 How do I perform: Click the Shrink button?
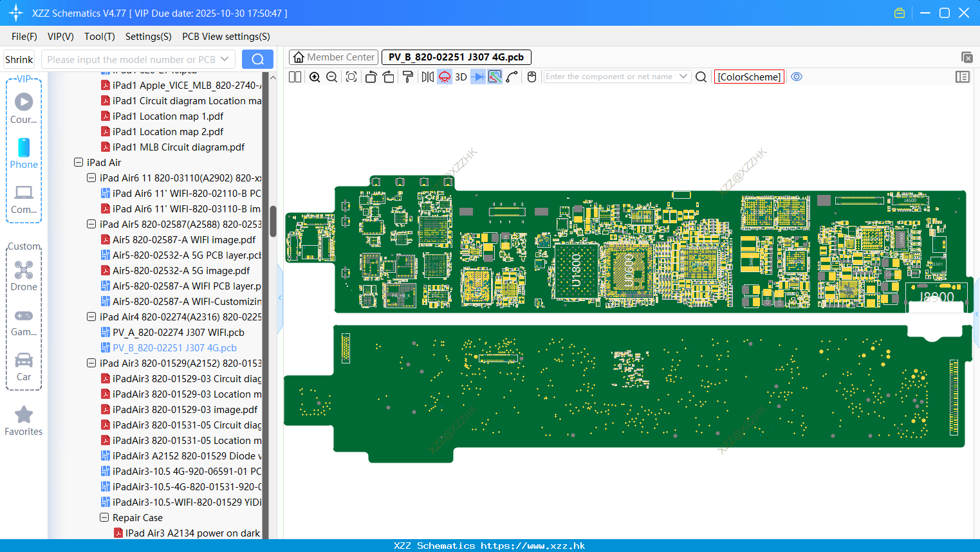coord(19,59)
